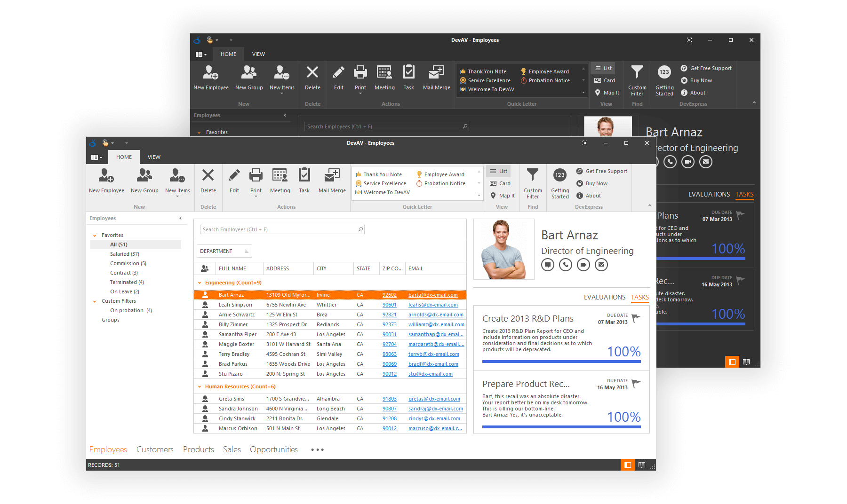
Task: Open Products module in bottom navigation
Action: [199, 449]
